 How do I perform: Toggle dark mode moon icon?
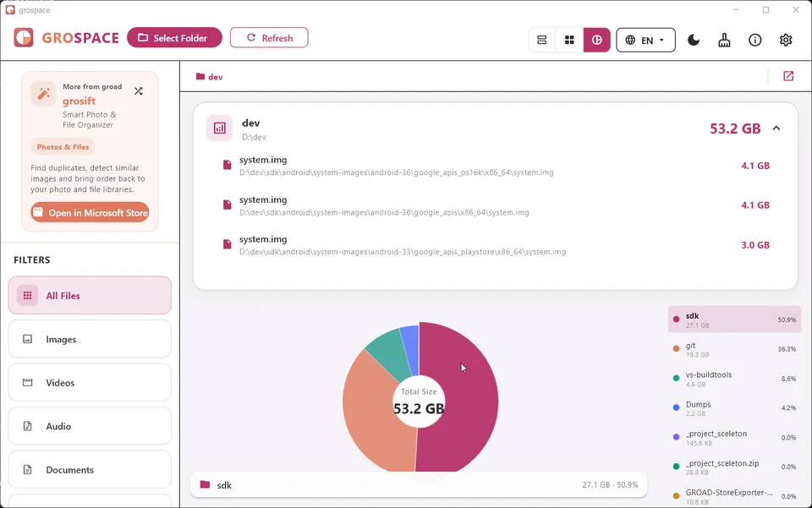point(694,40)
